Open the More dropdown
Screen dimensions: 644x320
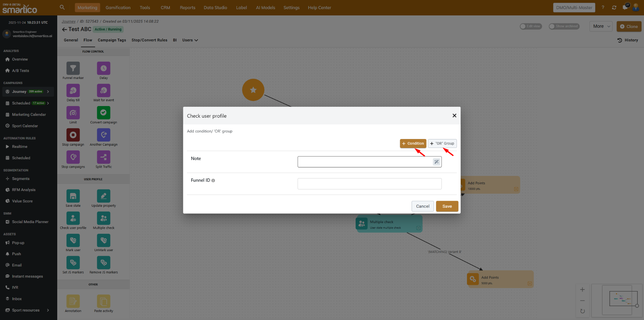pos(601,26)
